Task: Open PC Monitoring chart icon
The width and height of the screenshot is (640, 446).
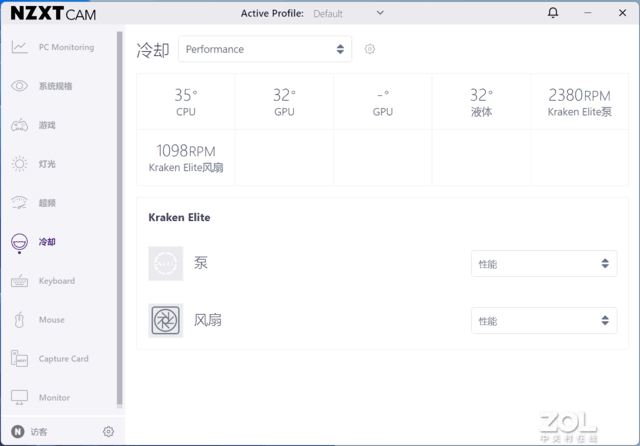Action: click(19, 47)
